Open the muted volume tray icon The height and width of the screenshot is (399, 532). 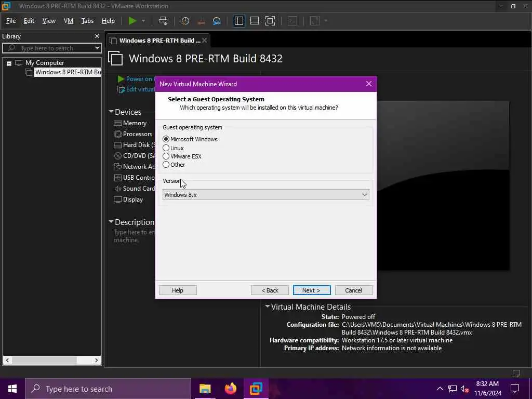point(465,389)
